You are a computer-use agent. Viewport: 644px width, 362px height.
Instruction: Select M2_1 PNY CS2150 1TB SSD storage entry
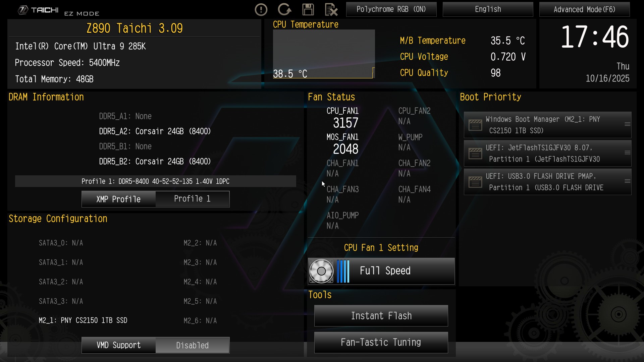coord(83,320)
